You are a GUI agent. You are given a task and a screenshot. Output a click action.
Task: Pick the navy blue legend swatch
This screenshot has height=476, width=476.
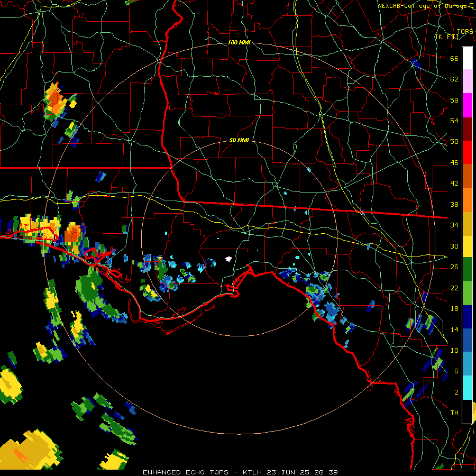pos(467,317)
